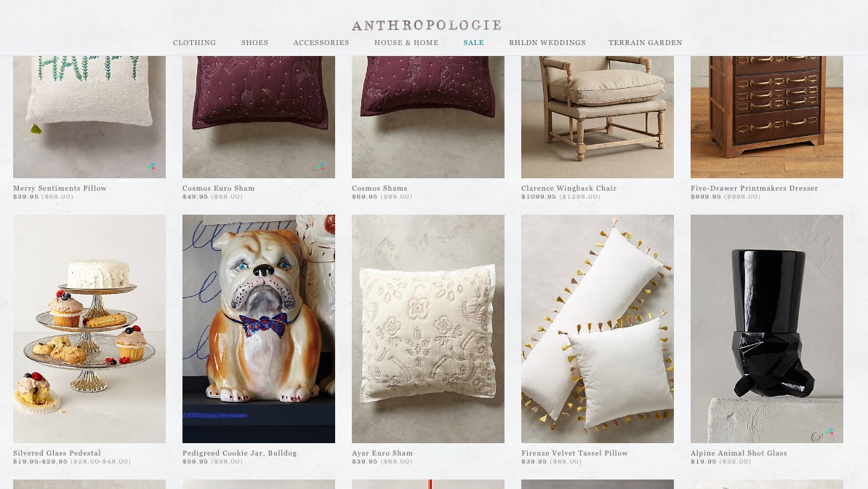Click color dots icon on Merry Sentiments Pillow
The width and height of the screenshot is (868, 489).
pos(152,167)
